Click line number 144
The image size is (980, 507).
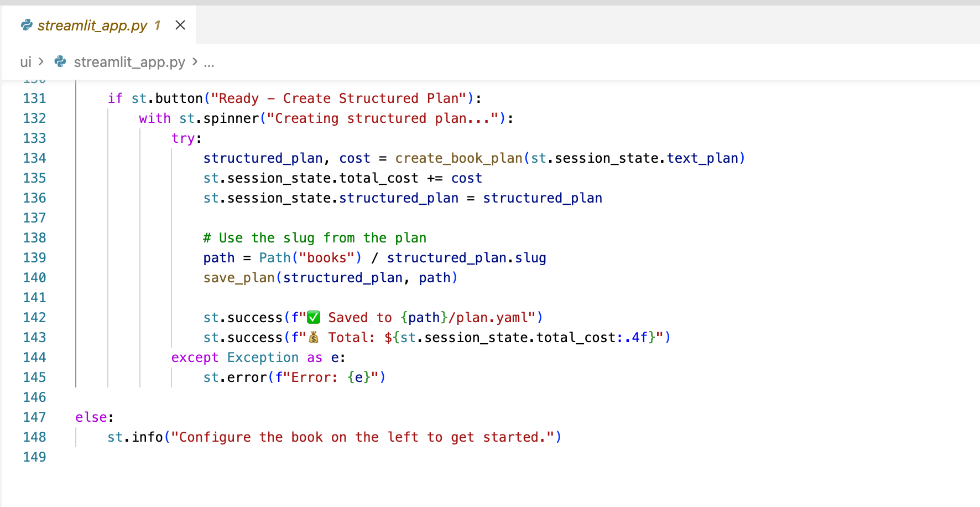pos(34,358)
